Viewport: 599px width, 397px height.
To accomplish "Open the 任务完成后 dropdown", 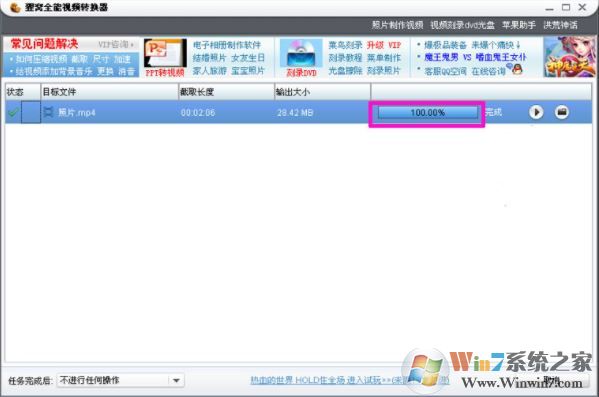I will click(121, 380).
